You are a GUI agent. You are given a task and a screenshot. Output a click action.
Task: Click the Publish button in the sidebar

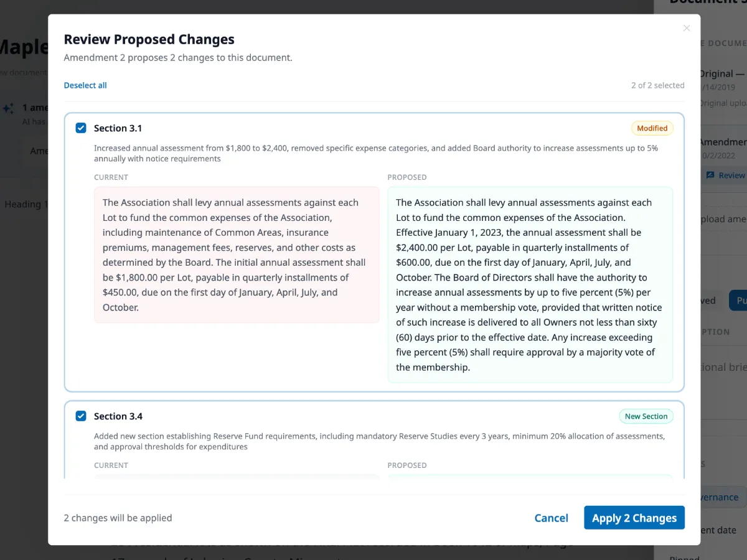click(x=741, y=300)
